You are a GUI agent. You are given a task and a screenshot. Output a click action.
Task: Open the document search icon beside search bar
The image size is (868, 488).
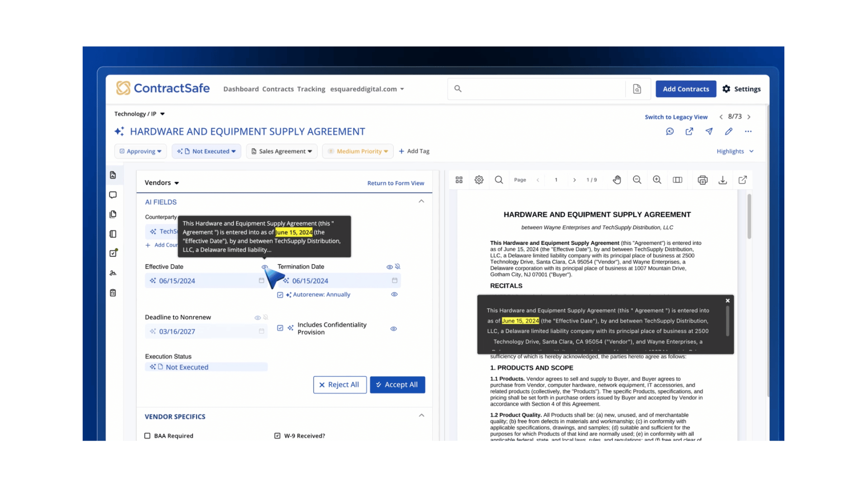(637, 89)
